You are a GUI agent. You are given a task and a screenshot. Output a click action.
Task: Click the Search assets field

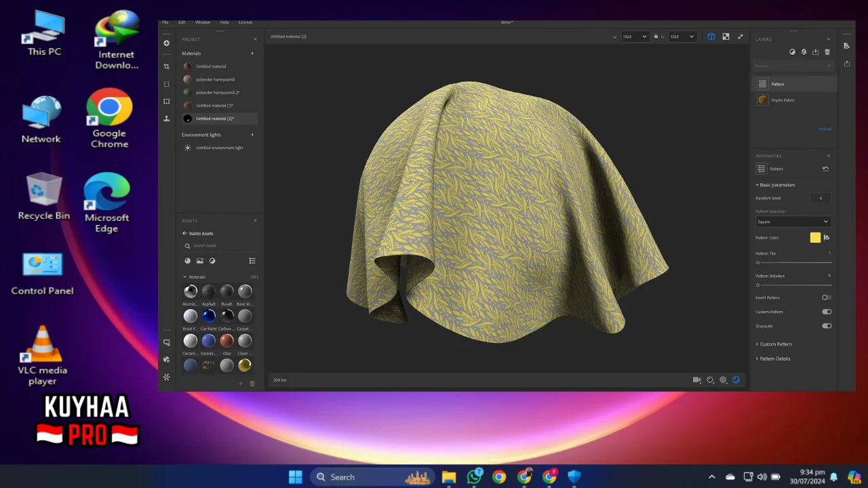(x=220, y=246)
